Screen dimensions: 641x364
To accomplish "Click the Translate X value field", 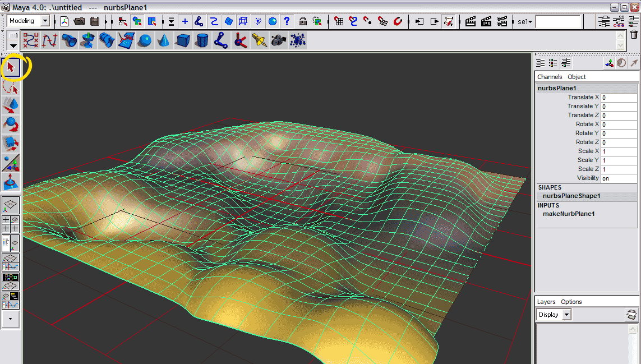I will tap(619, 98).
